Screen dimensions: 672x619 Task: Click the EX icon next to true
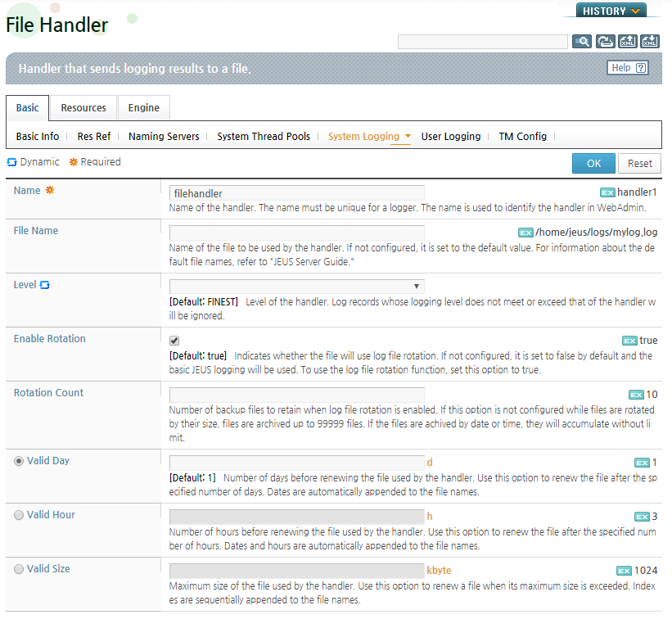tap(629, 341)
